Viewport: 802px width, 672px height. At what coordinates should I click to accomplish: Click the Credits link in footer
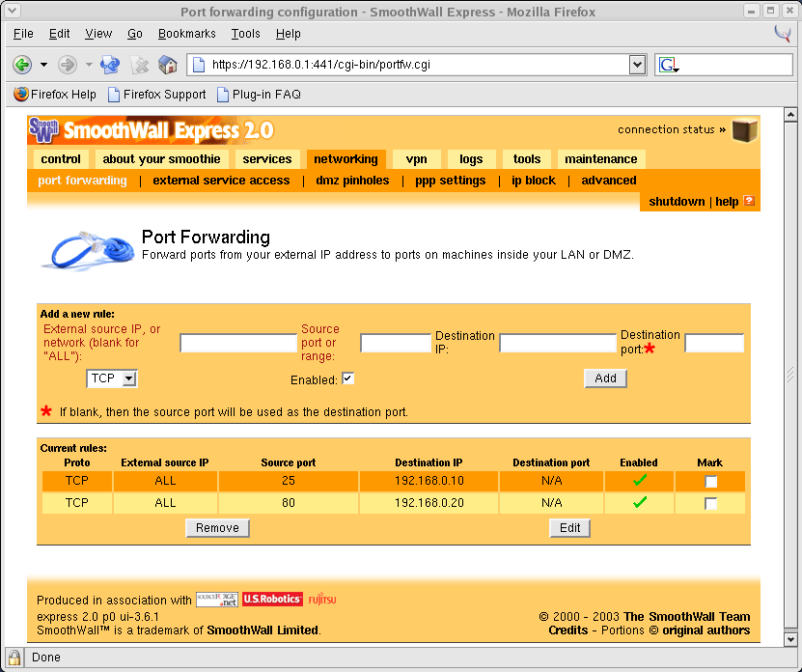567,630
